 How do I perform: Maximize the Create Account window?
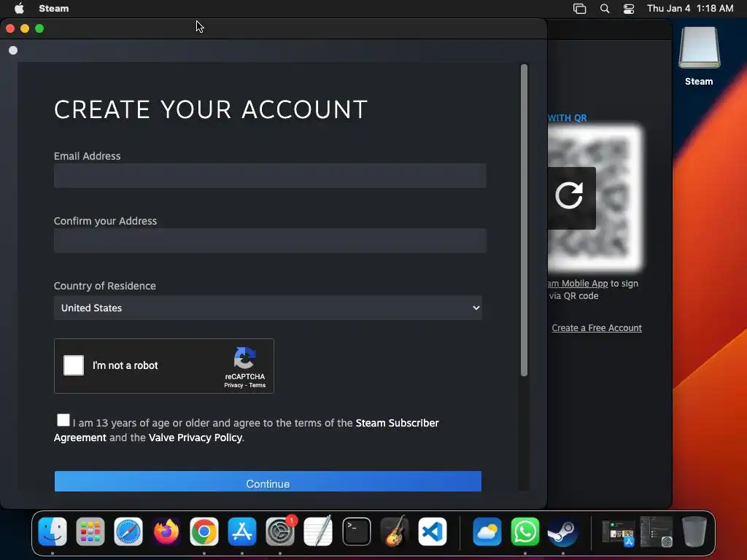click(39, 28)
